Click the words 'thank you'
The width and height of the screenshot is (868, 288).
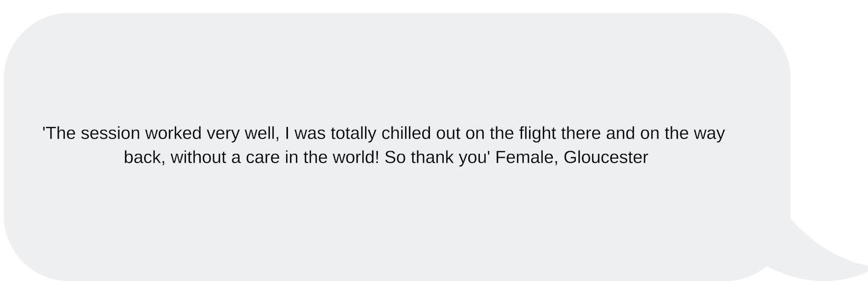(x=451, y=157)
